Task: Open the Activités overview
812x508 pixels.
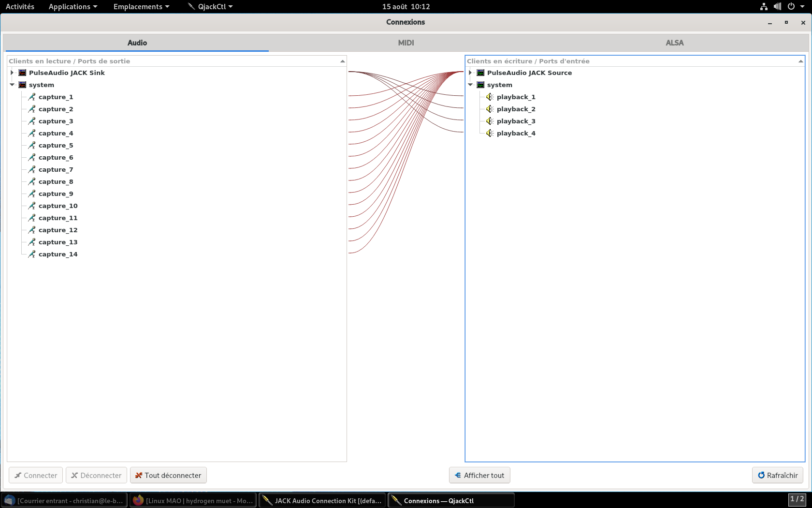Action: (x=20, y=6)
